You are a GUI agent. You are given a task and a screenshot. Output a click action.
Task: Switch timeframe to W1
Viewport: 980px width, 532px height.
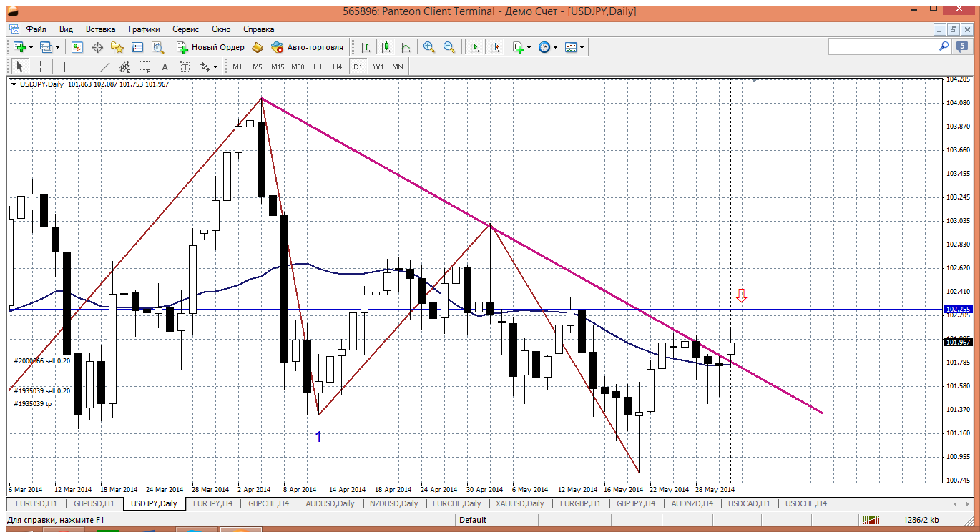pyautogui.click(x=378, y=66)
